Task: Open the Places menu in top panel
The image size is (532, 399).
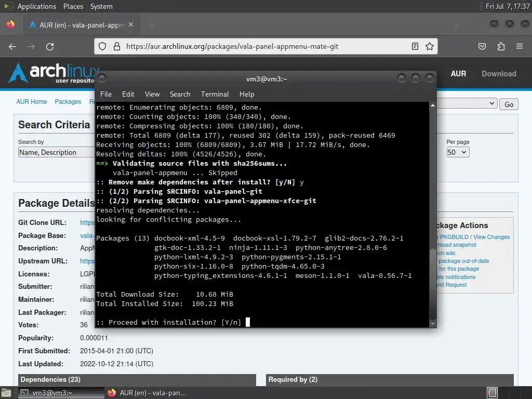Action: click(73, 6)
